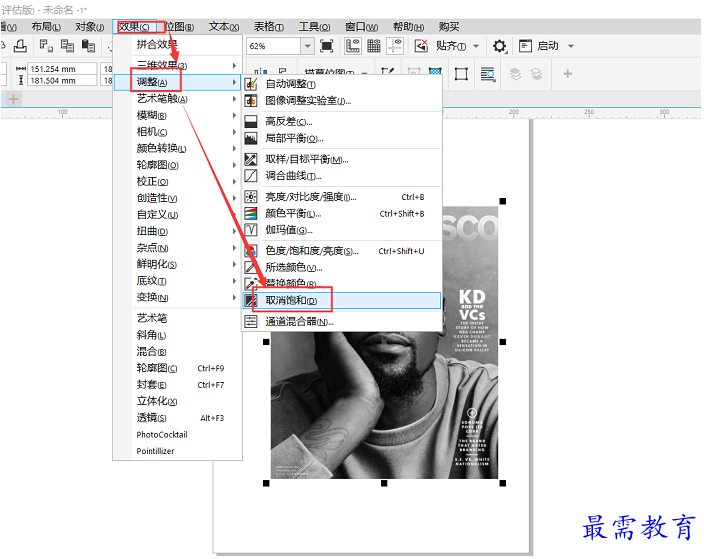Open the 工具 menu

314,27
